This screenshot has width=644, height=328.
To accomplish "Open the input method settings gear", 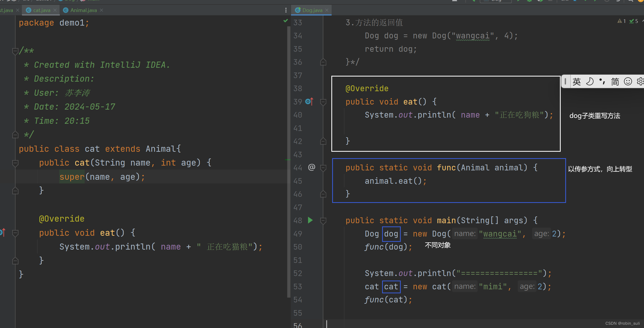I will [x=640, y=81].
